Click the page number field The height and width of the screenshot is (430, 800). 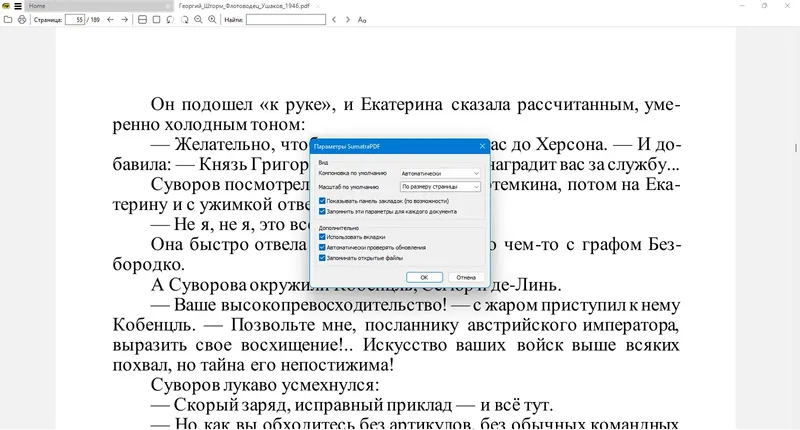75,20
